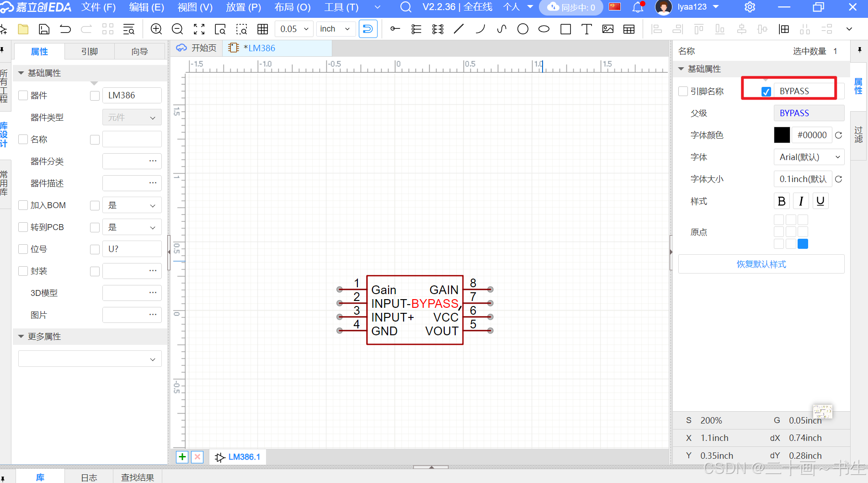Check the 加入BOM checkbox
This screenshot has width=868, height=483.
[23, 205]
